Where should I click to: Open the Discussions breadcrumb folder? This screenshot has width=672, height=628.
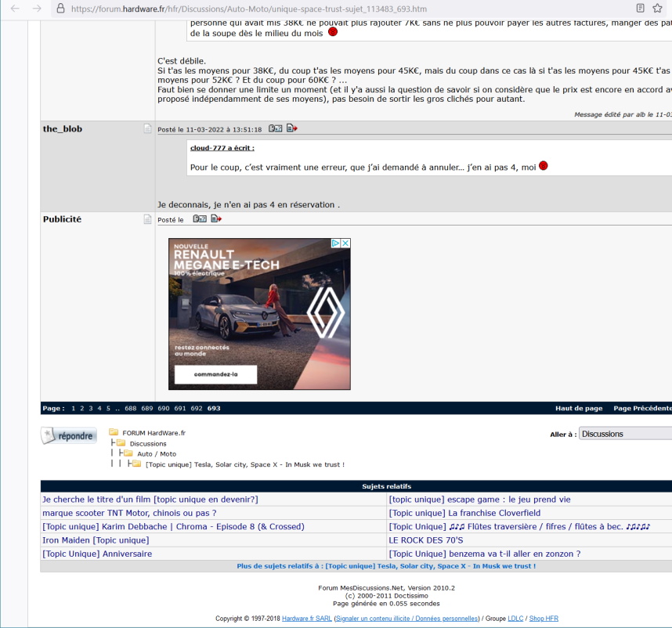[x=148, y=444]
